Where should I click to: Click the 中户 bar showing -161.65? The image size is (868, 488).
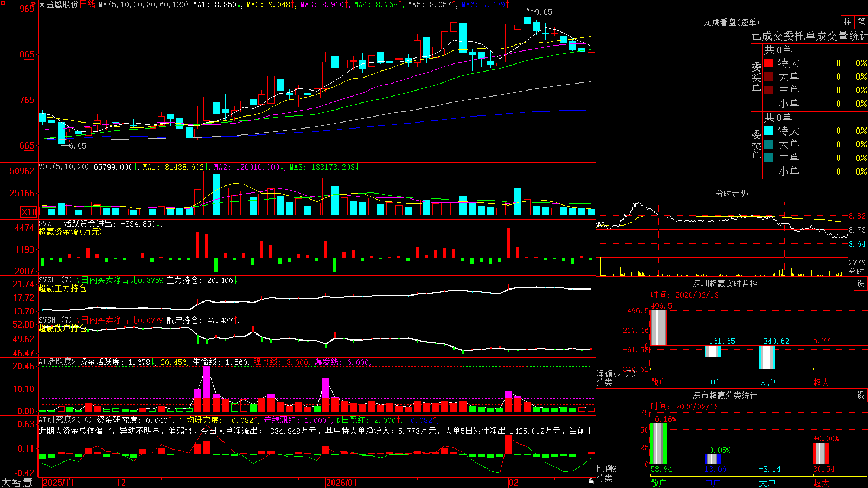point(713,351)
